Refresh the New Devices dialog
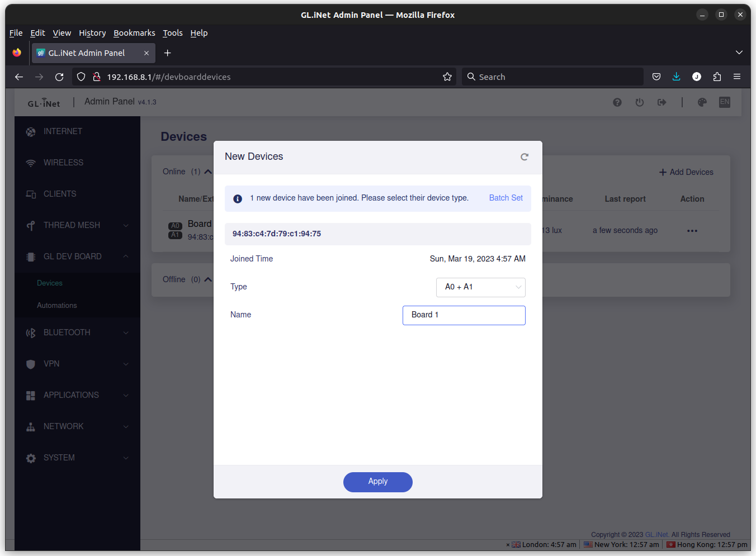Screen dimensions: 756x556 pos(524,157)
